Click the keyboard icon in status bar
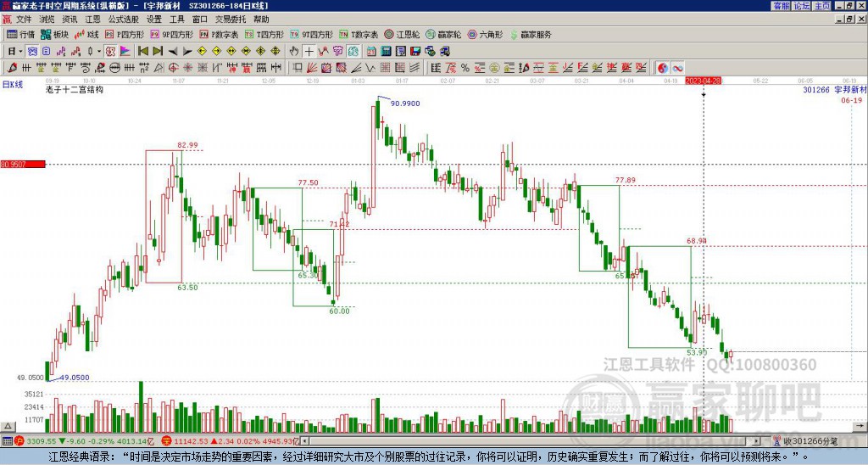 [7, 441]
